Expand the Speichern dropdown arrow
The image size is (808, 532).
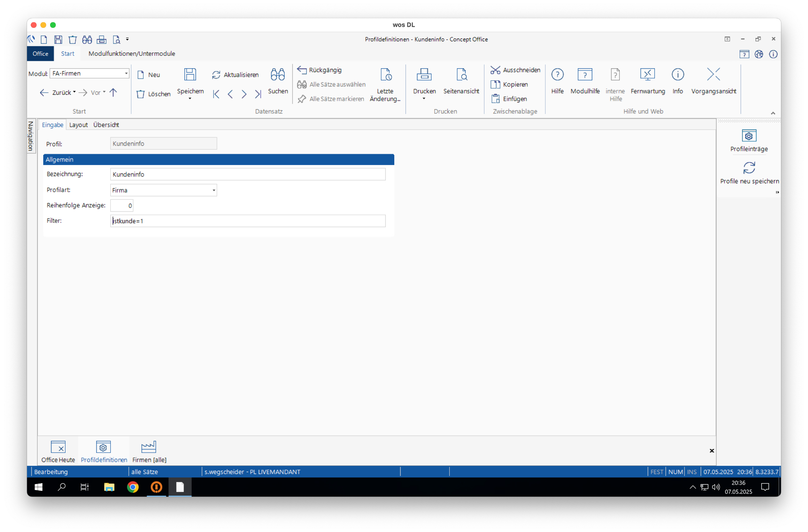pyautogui.click(x=190, y=98)
